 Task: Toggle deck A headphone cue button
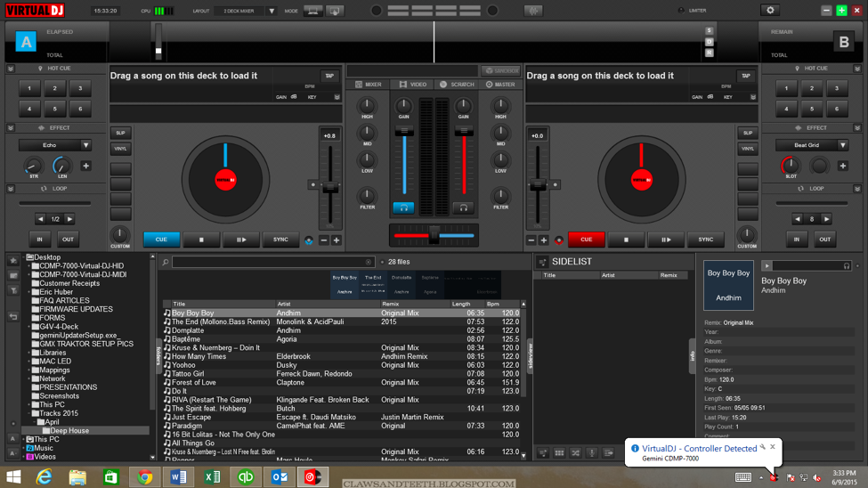click(x=403, y=207)
